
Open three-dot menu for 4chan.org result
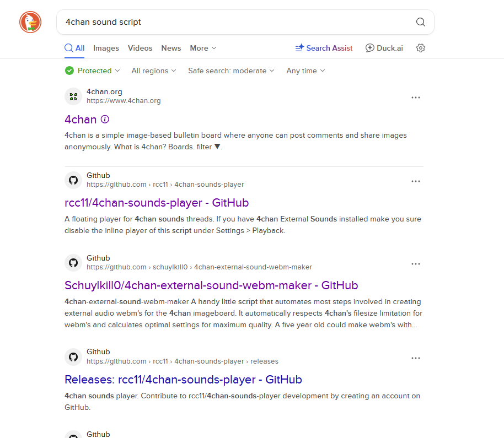coord(416,98)
